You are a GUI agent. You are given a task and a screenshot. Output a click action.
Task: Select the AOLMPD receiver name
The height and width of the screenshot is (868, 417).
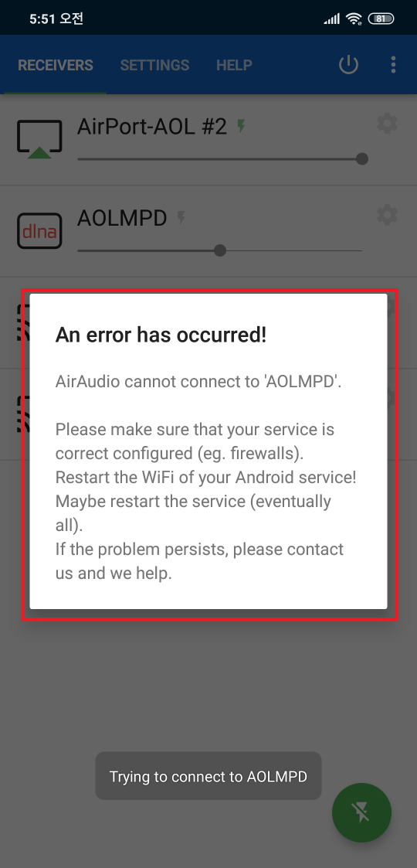click(x=122, y=219)
